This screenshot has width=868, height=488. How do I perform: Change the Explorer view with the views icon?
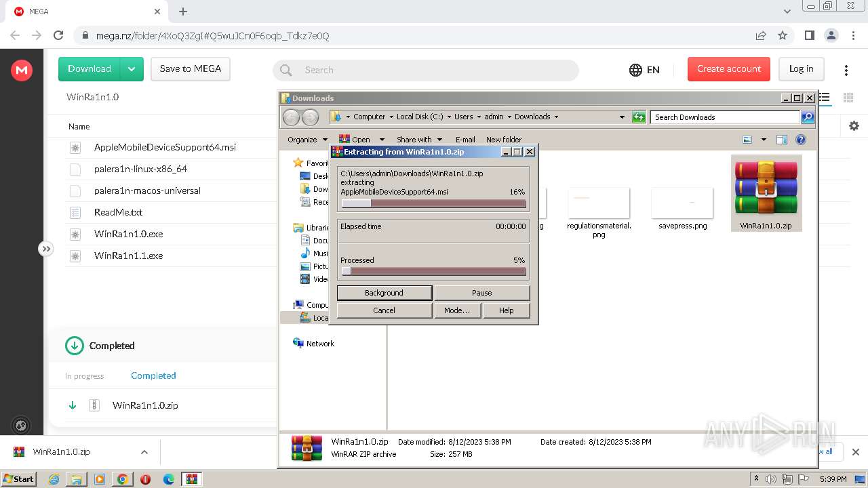747,140
